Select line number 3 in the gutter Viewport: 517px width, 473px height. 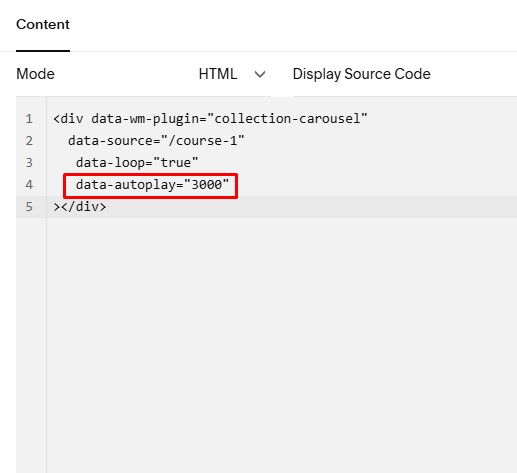click(29, 163)
